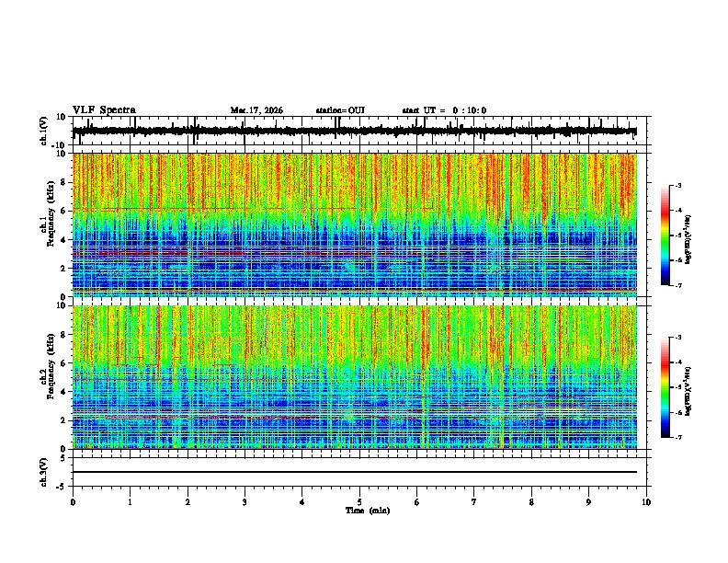Click the ch.1 spectrogram color scale bar

point(665,236)
